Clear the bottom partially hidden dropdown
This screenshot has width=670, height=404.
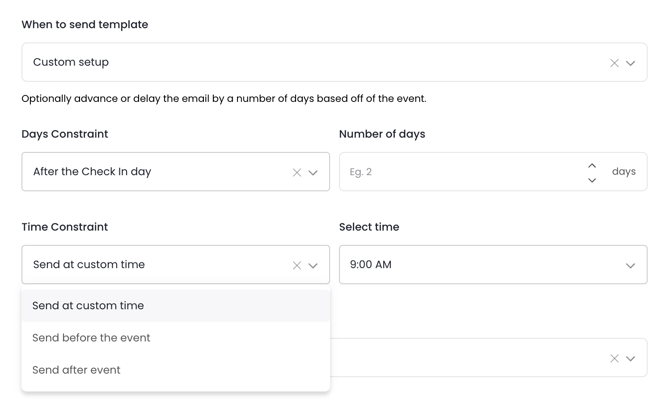(614, 358)
